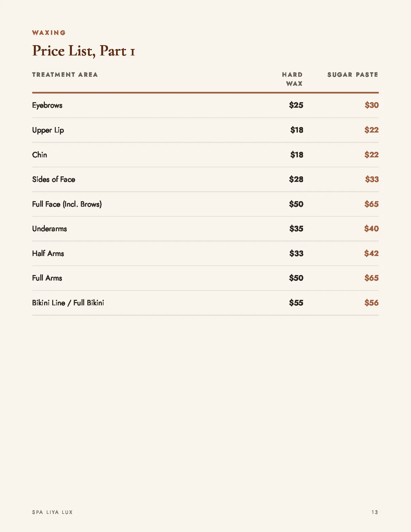This screenshot has height=532, width=411.
Task: Click the $40 Underarms sugar paste price
Action: coord(371,228)
